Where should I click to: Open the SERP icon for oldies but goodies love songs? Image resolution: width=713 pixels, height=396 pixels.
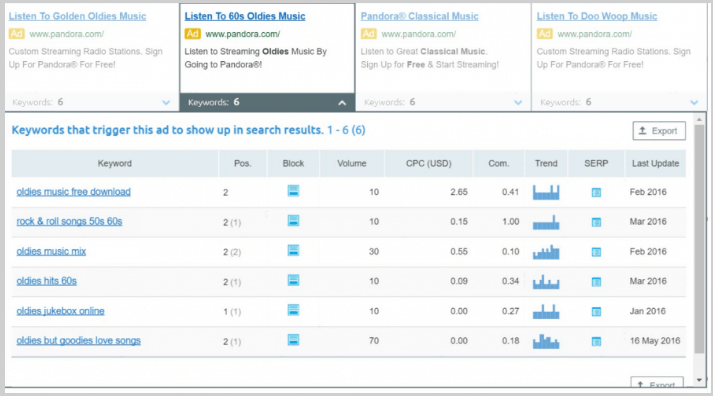tap(596, 341)
